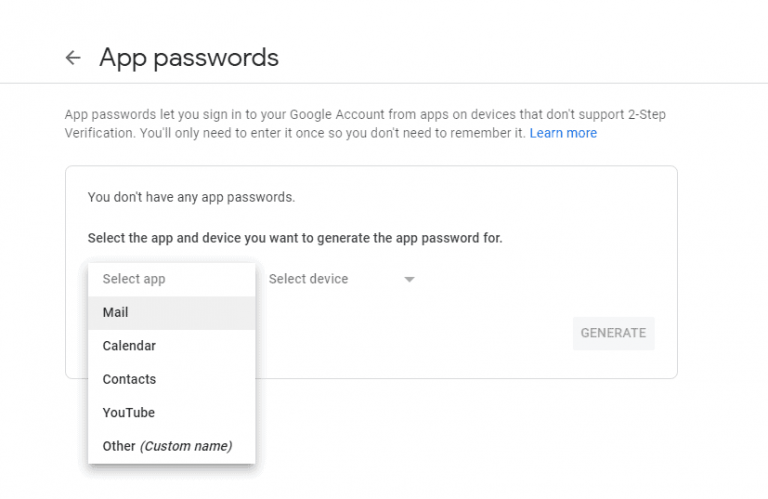Click the Select app placeholder header
This screenshot has width=768, height=499.
pos(134,279)
